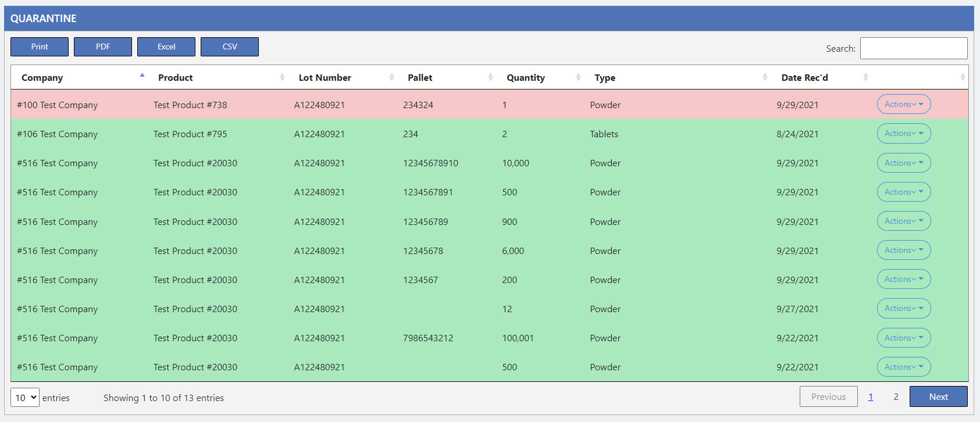The image size is (980, 422).
Task: Click Type column sort icon
Action: (765, 77)
